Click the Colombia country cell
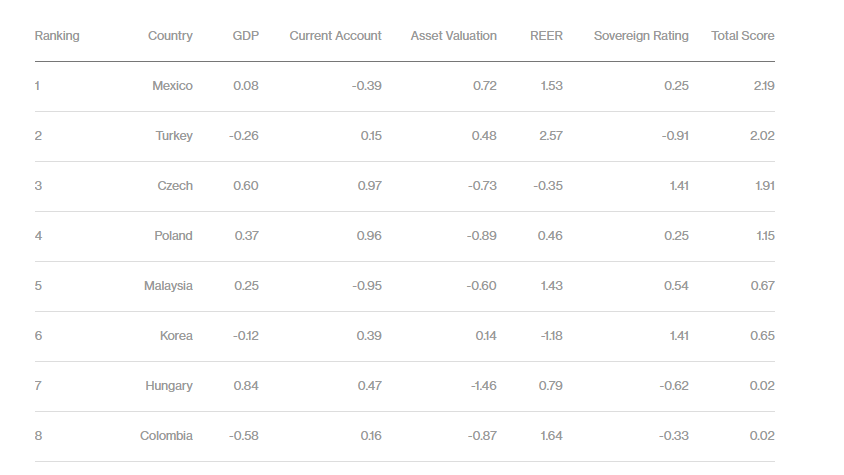Screen dimensions: 844x475 tap(166, 436)
